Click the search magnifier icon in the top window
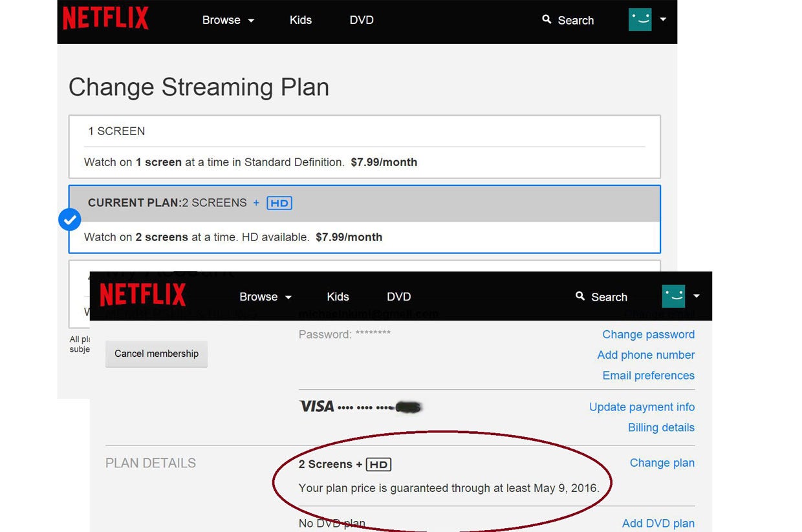The width and height of the screenshot is (802, 532). pyautogui.click(x=547, y=19)
